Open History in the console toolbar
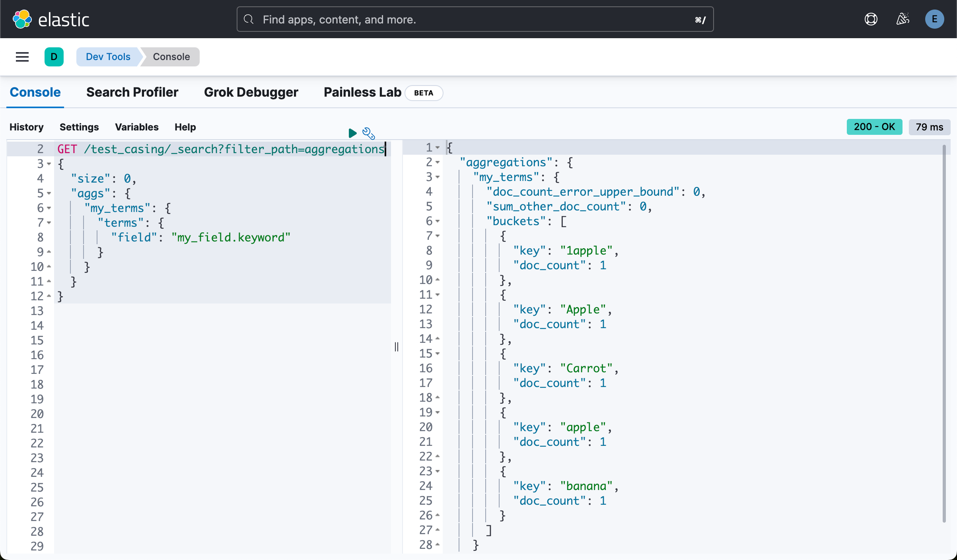The width and height of the screenshot is (957, 560). pyautogui.click(x=27, y=127)
